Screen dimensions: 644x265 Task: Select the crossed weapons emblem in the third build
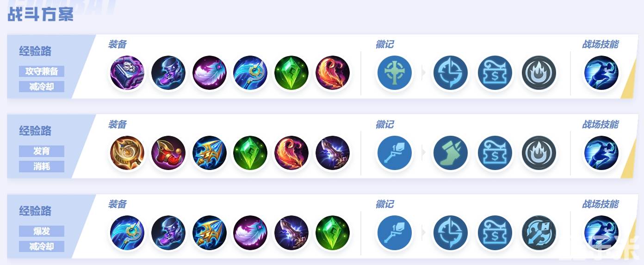539,233
